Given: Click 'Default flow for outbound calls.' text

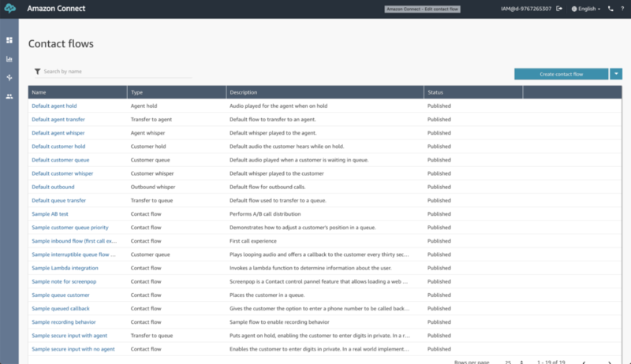Looking at the screenshot, I should pyautogui.click(x=267, y=187).
